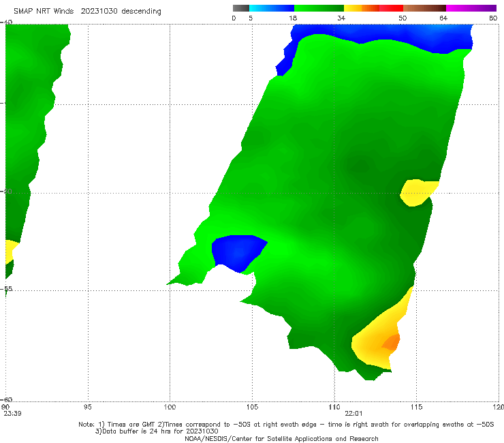Click the longitude label '100' on the axis

point(170,408)
